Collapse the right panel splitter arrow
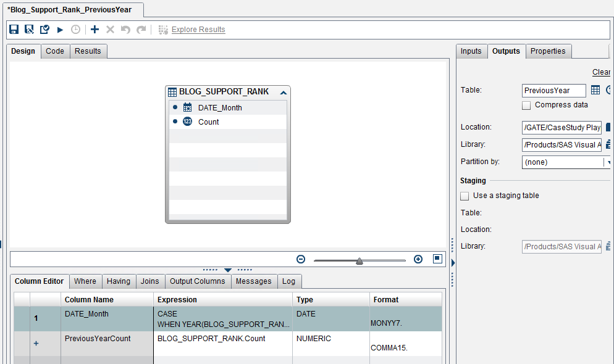This screenshot has width=614, height=364. click(x=453, y=263)
